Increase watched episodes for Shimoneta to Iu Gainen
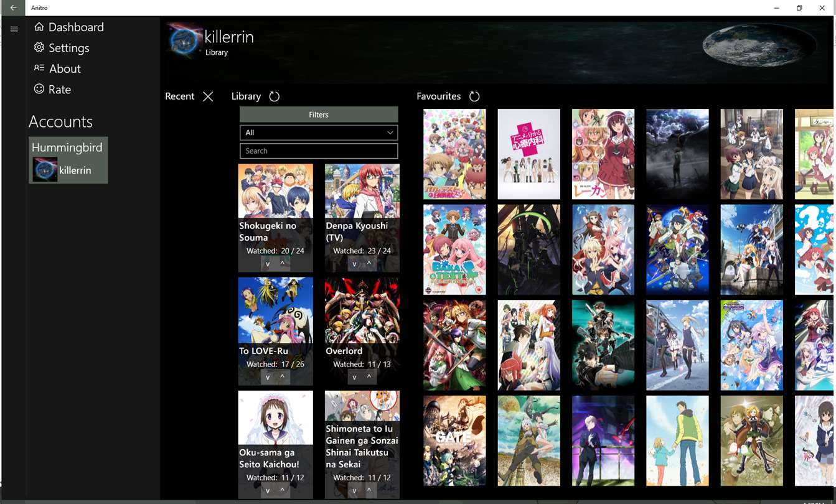Image resolution: width=836 pixels, height=504 pixels. (x=369, y=490)
